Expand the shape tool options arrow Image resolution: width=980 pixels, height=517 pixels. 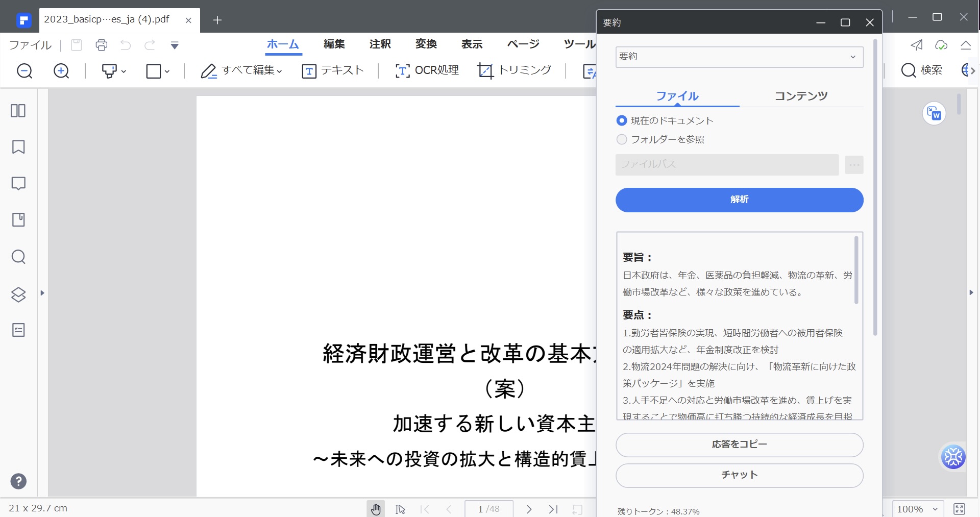pos(167,71)
